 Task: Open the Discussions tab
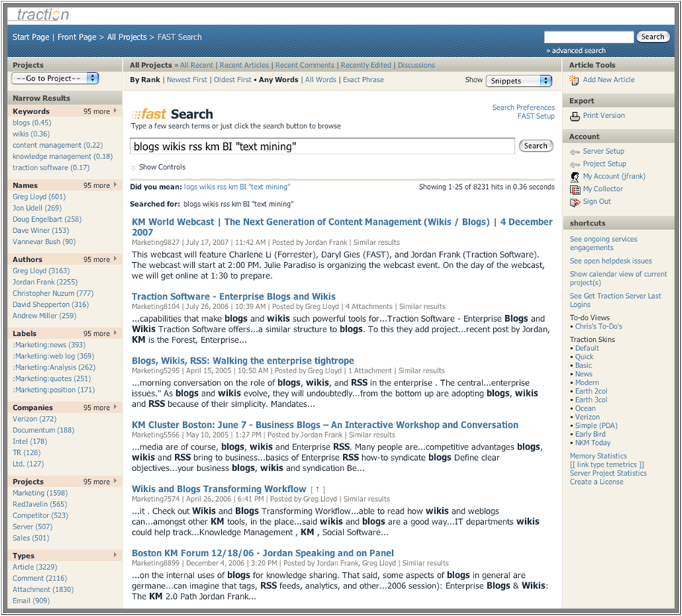point(416,66)
